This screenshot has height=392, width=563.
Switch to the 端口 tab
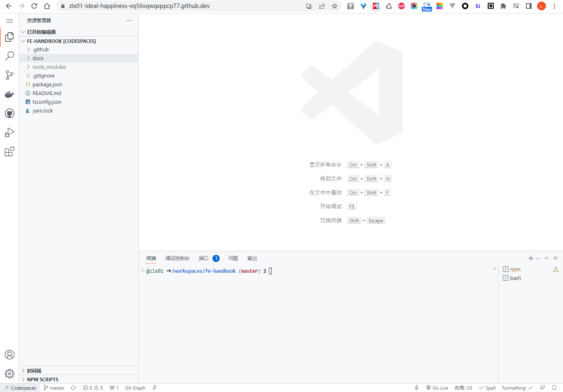(x=209, y=258)
